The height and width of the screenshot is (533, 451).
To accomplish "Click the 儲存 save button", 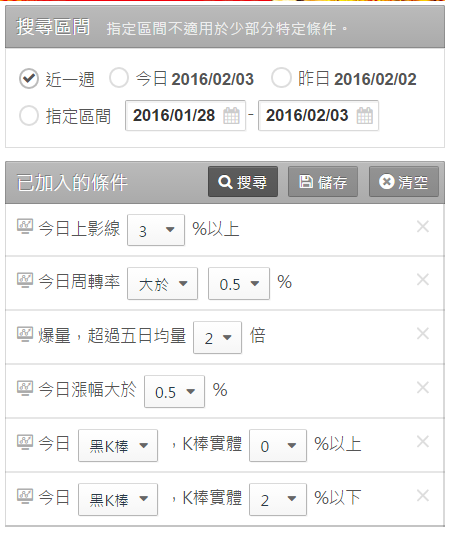I will 323,182.
